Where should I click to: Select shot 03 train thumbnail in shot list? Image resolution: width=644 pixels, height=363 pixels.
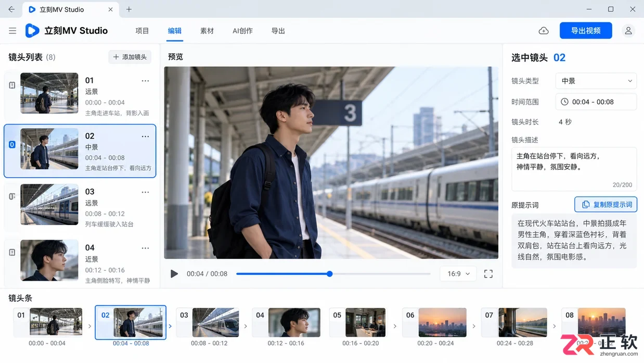pos(49,205)
